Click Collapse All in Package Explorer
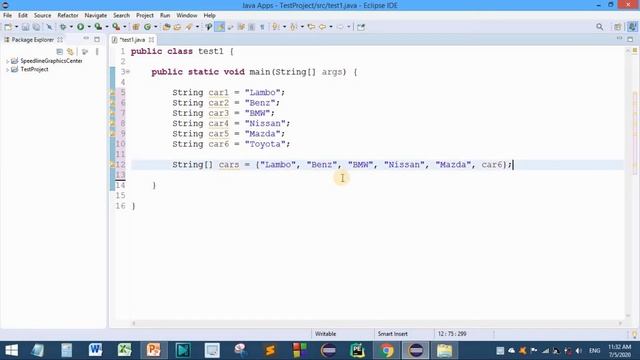This screenshot has width=640, height=360. (x=60, y=52)
